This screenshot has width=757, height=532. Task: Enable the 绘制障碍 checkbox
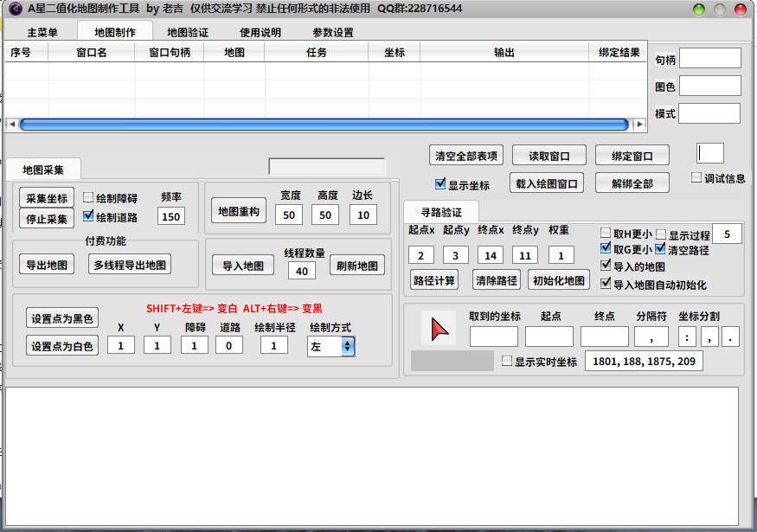(x=87, y=196)
